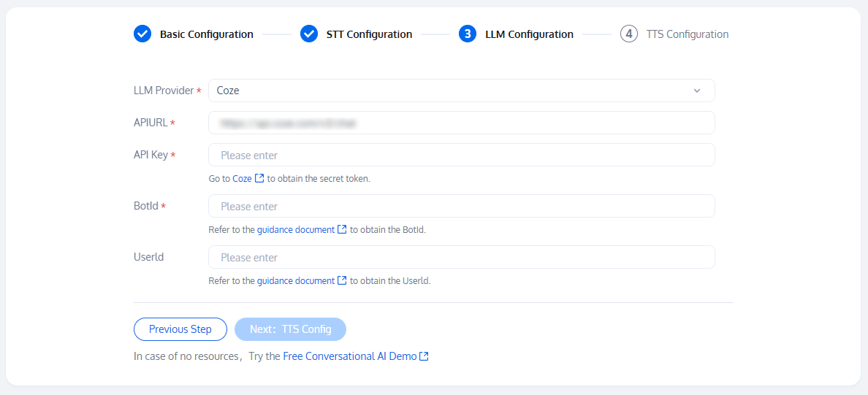The width and height of the screenshot is (868, 395).
Task: Click the STT Configuration checkmark step icon
Action: point(309,34)
